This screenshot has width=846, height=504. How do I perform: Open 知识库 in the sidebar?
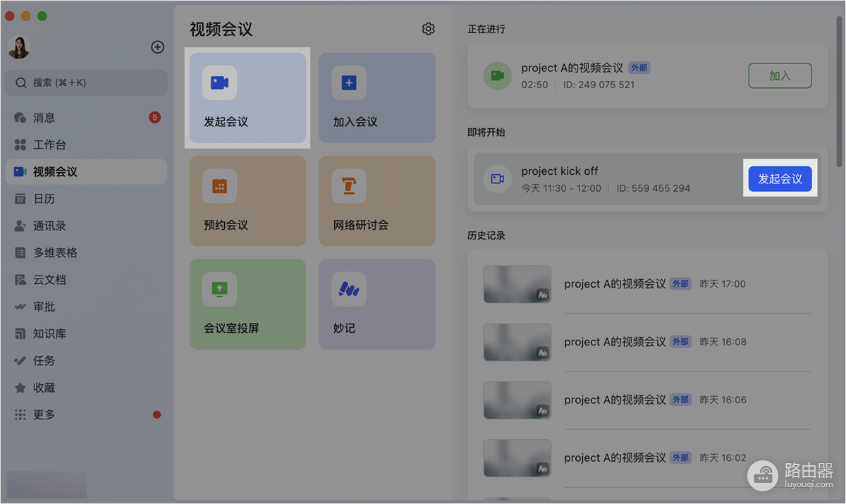(x=86, y=333)
